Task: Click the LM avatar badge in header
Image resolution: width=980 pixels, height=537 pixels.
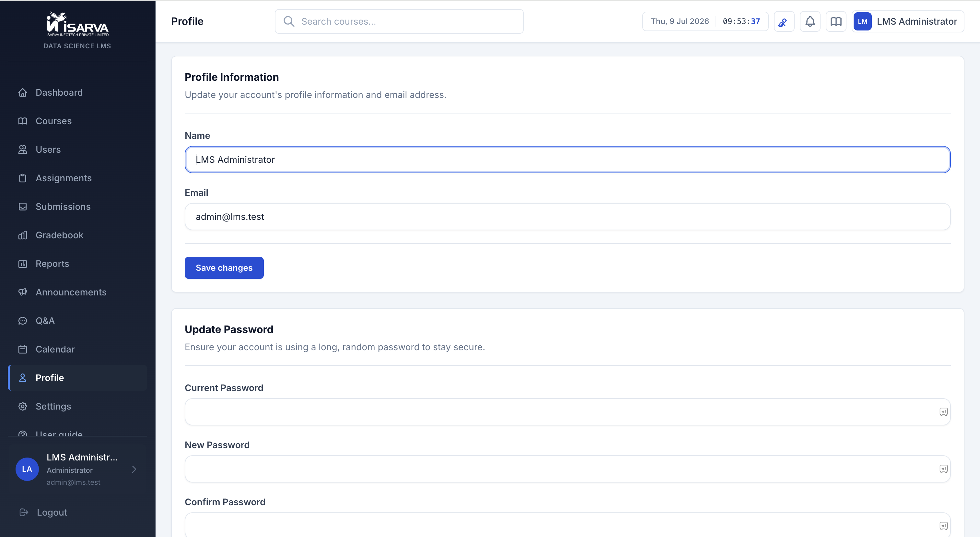Action: (862, 21)
